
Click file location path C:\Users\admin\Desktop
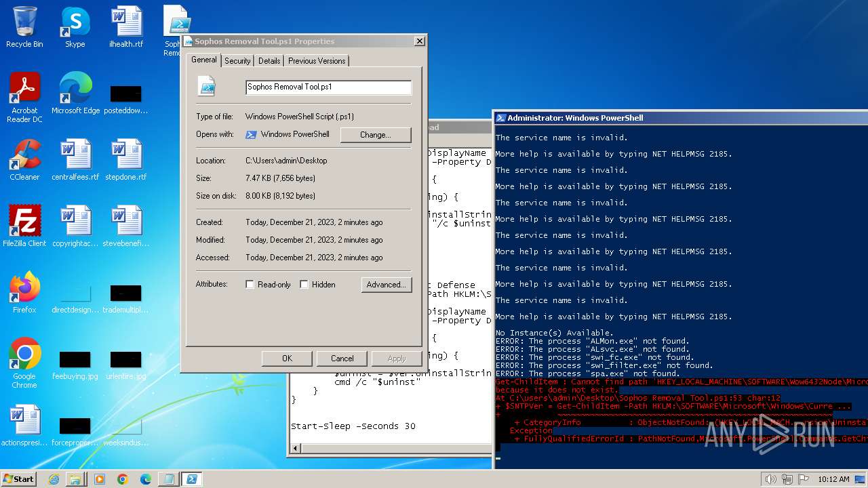[286, 161]
